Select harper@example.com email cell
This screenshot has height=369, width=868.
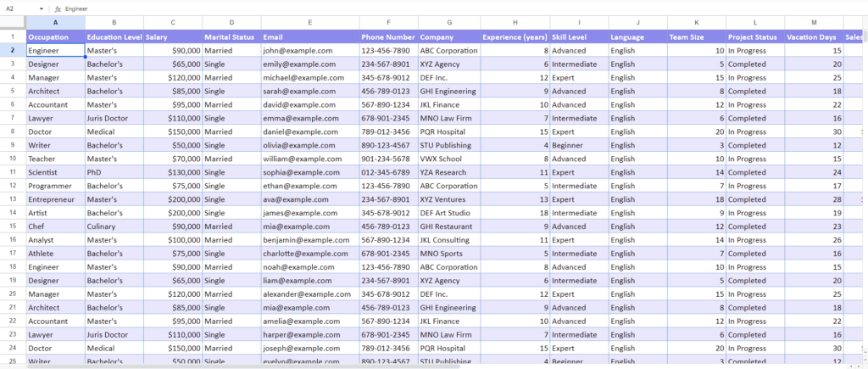click(x=310, y=335)
